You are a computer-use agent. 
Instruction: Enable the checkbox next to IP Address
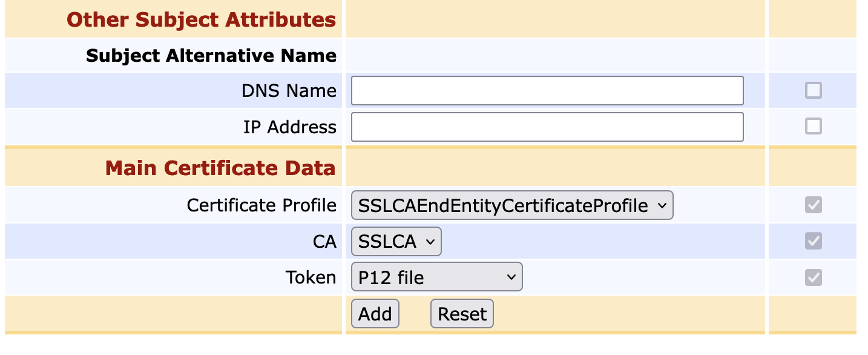click(813, 126)
